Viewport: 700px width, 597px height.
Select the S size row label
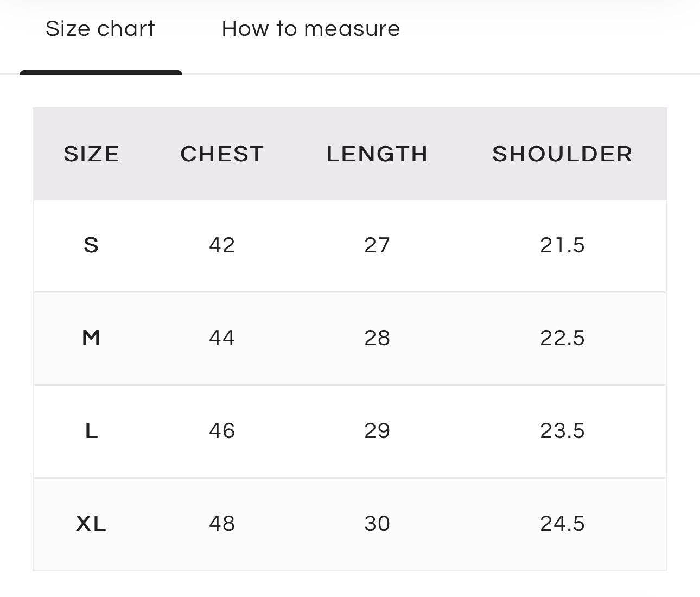coord(91,245)
